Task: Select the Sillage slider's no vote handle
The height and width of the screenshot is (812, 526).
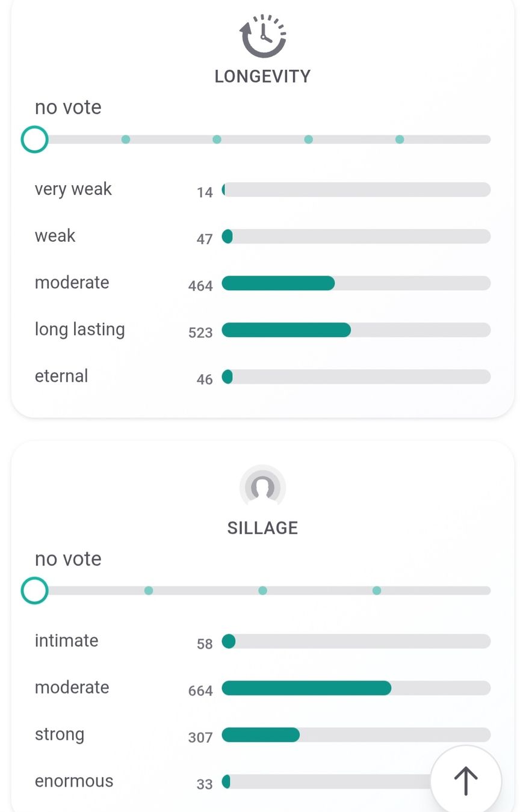Action: [x=34, y=591]
